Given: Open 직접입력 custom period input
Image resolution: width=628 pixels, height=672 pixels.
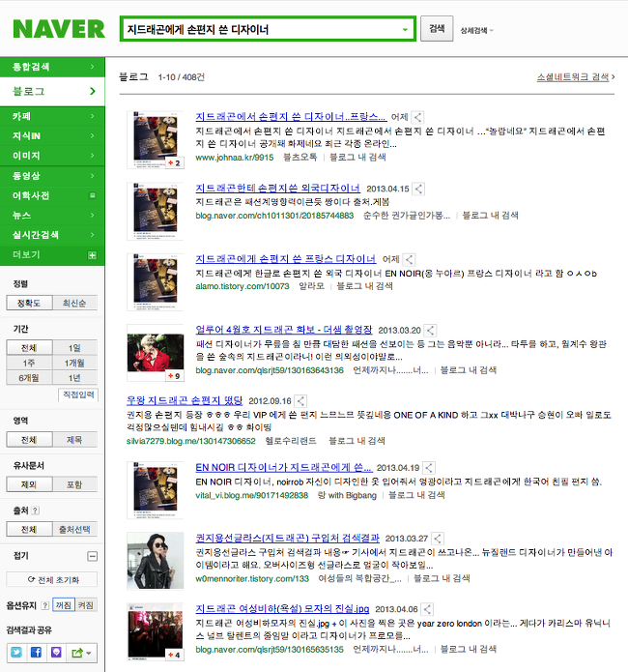Looking at the screenshot, I should pyautogui.click(x=78, y=394).
